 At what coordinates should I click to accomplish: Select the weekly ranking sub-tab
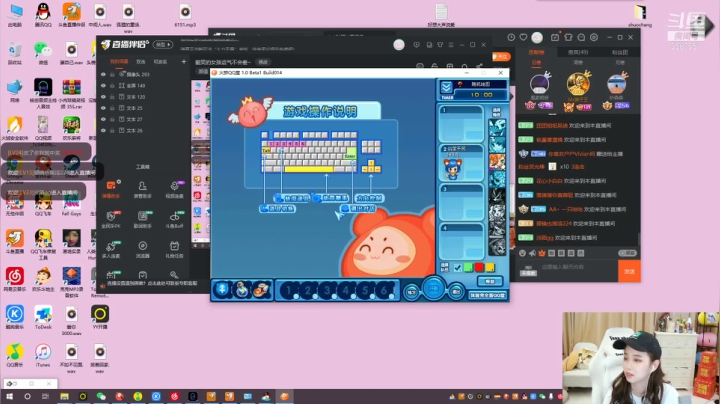[578, 62]
